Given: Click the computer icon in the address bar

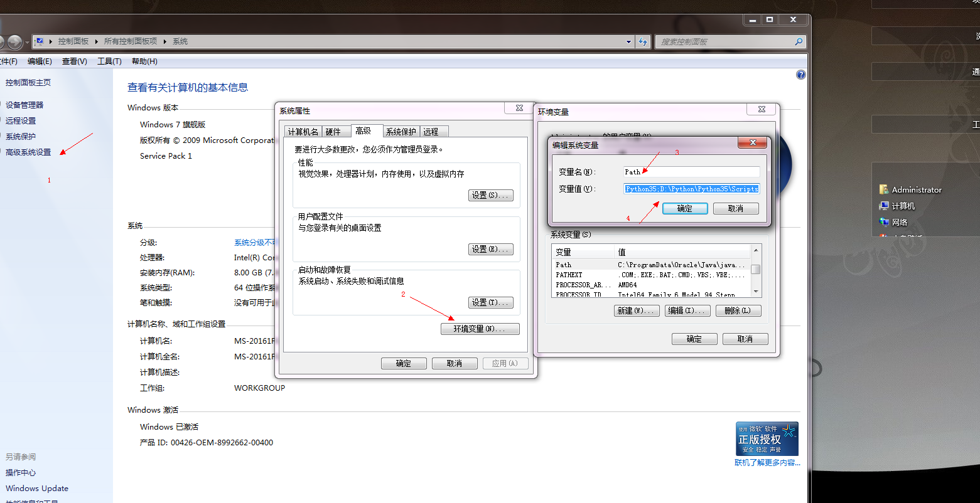Looking at the screenshot, I should point(40,41).
